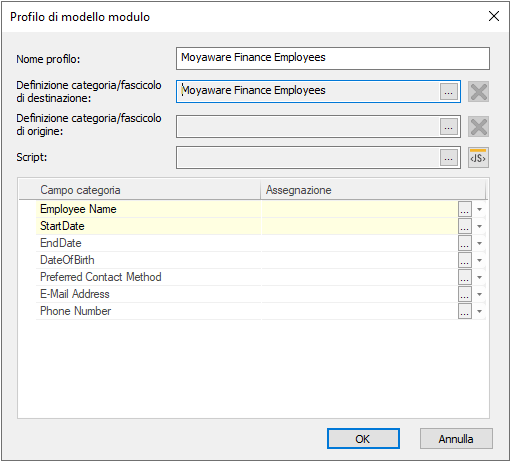Focus the Nome profilo text field
Viewport: 510px width, 462px height.
(333, 58)
